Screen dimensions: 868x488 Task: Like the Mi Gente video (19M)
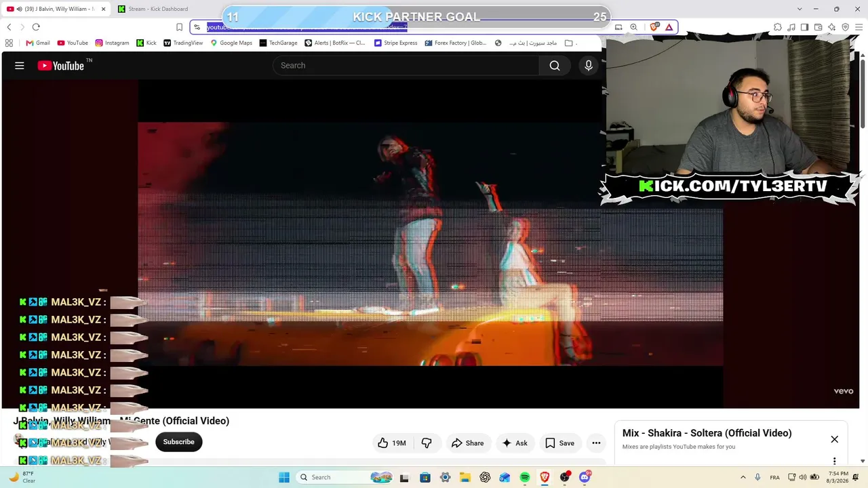click(x=391, y=443)
